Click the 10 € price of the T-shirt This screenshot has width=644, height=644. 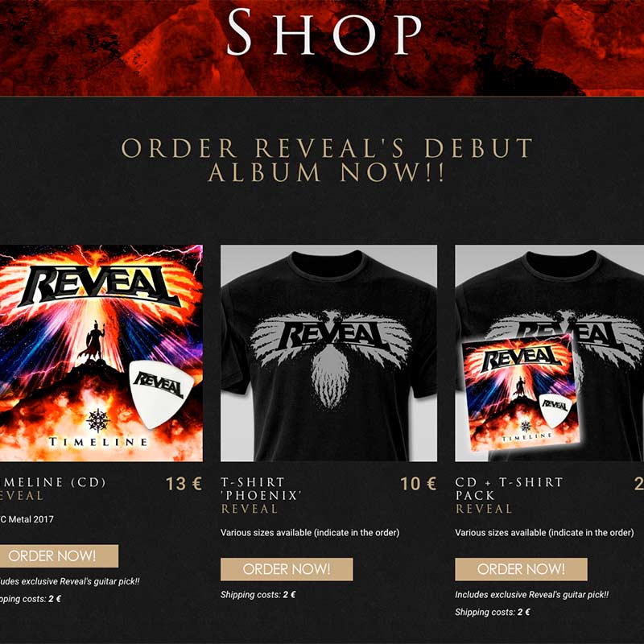coord(418,484)
